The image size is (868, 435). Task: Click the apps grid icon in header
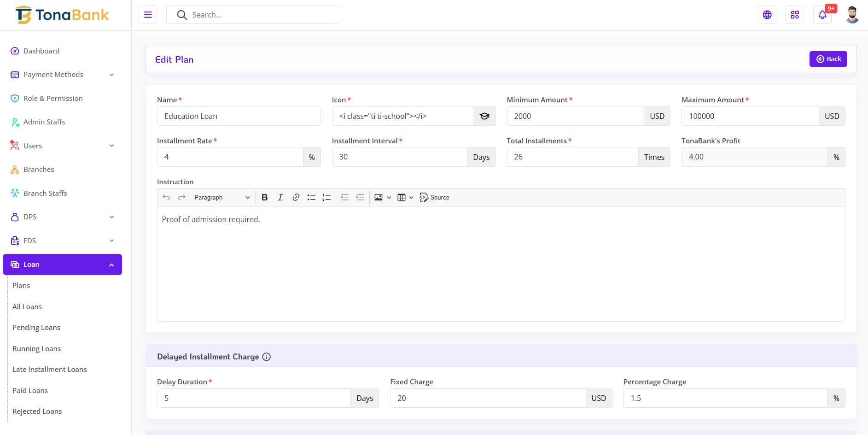[x=795, y=15]
